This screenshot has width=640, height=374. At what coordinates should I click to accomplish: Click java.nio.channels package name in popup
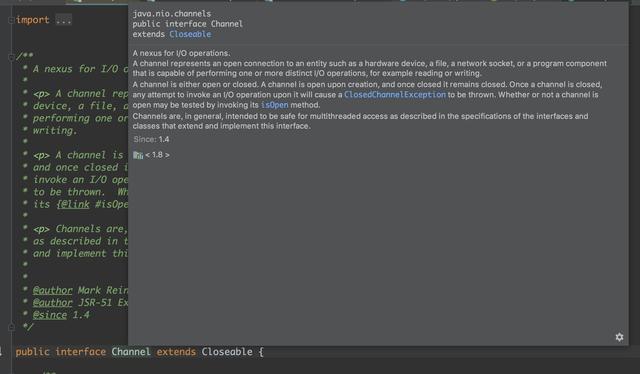point(171,14)
